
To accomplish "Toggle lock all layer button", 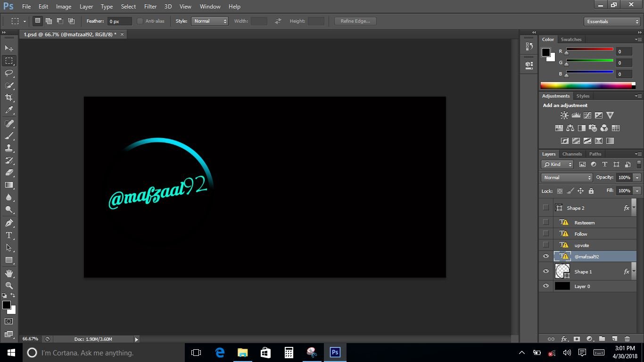I will click(591, 191).
